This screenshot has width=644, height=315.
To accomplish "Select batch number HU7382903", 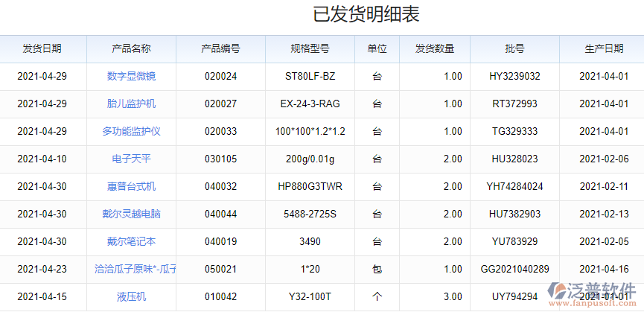I will click(x=514, y=214).
